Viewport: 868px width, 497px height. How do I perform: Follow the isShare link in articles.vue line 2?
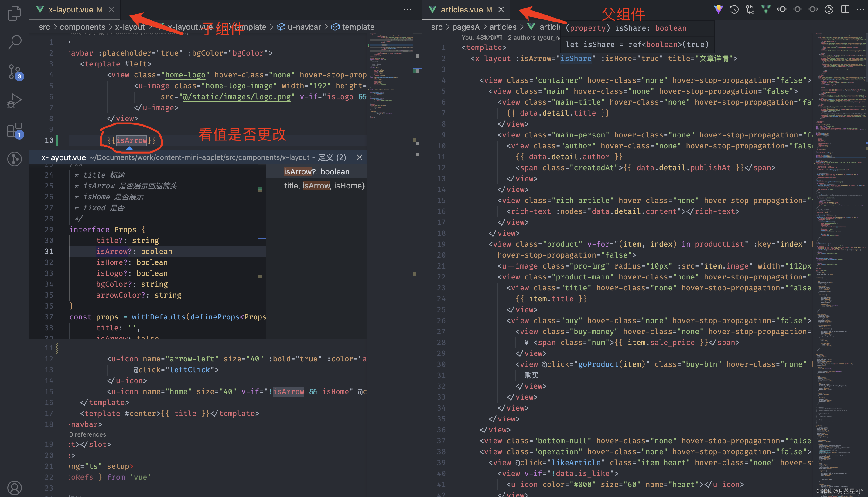coord(576,58)
